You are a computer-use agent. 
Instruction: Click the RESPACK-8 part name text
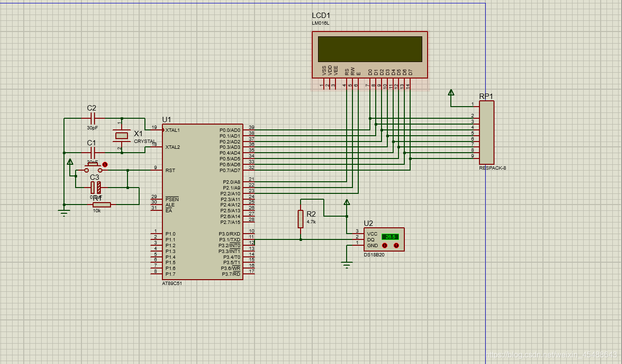493,168
